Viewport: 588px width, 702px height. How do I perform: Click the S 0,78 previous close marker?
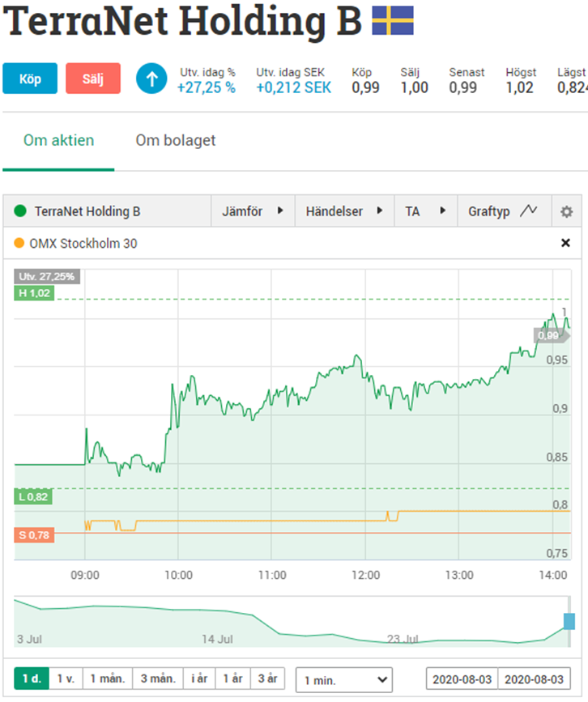click(34, 535)
